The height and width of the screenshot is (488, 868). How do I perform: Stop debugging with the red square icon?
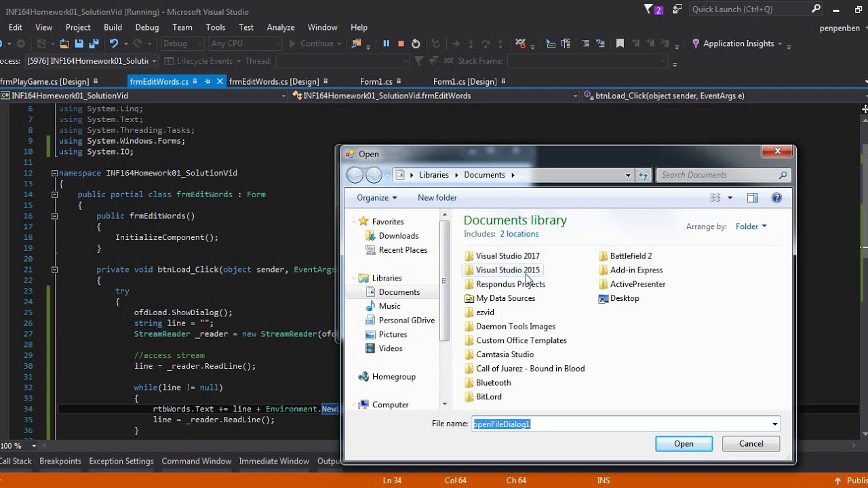coord(401,43)
